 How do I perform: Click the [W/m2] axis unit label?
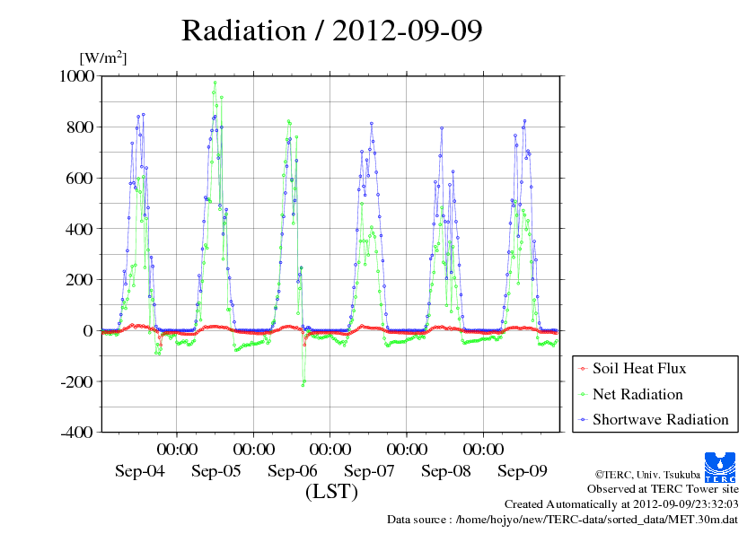tap(102, 57)
